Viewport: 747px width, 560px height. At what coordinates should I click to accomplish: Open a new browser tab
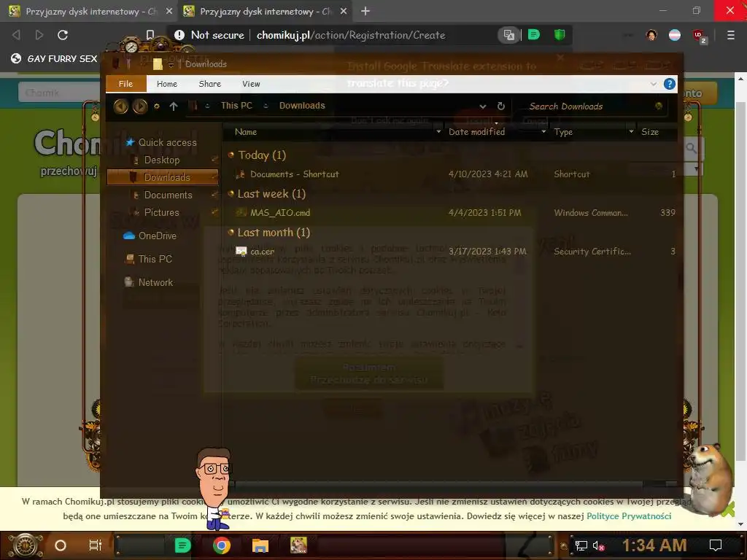click(365, 11)
